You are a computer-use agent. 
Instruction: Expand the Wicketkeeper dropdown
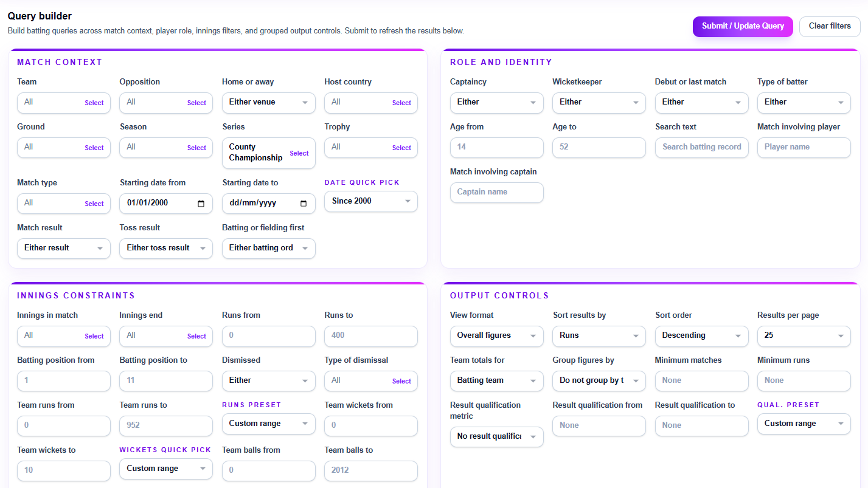pyautogui.click(x=599, y=103)
